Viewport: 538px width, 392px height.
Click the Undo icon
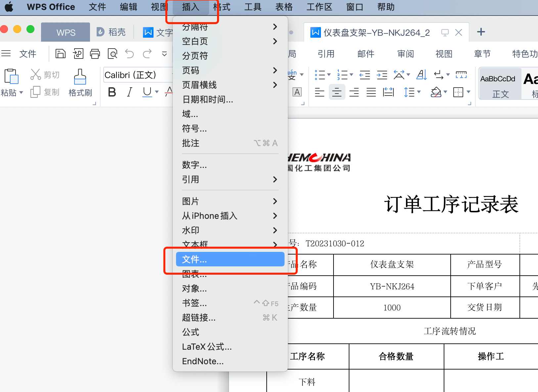click(x=130, y=53)
